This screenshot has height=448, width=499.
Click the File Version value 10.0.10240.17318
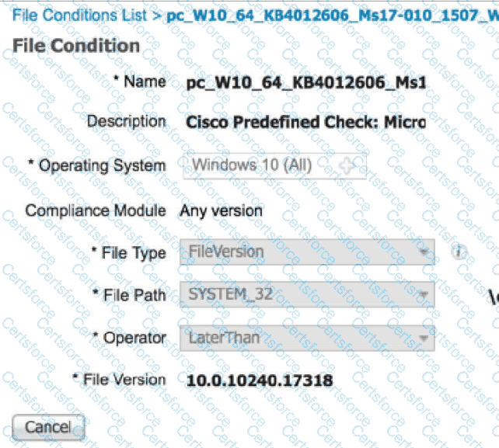pos(260,380)
